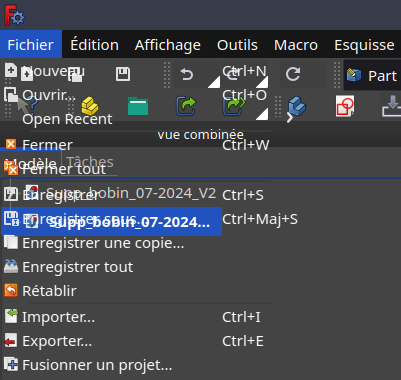Choose Rétablir to revert the document
The height and width of the screenshot is (380, 401).
pyautogui.click(x=136, y=291)
